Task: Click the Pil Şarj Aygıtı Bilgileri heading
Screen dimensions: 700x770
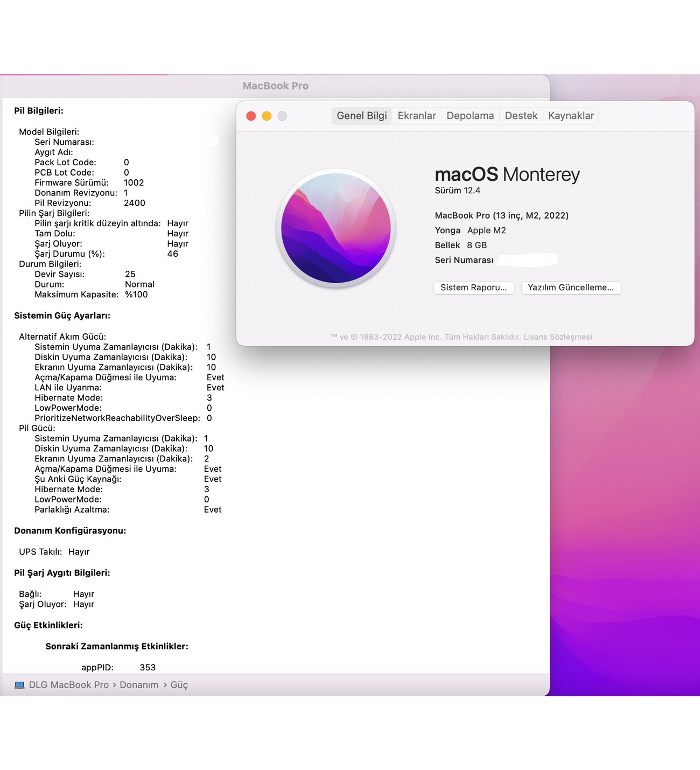Action: pyautogui.click(x=62, y=573)
